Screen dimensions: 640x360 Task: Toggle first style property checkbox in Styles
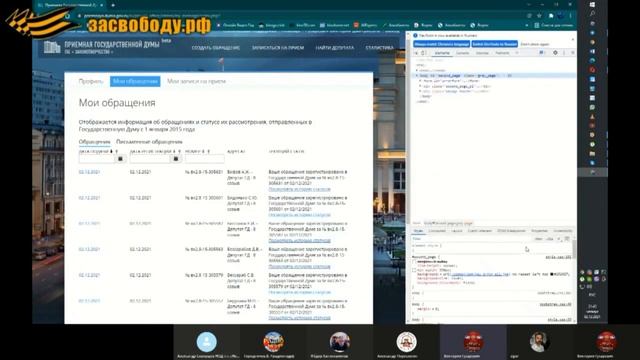point(414,262)
